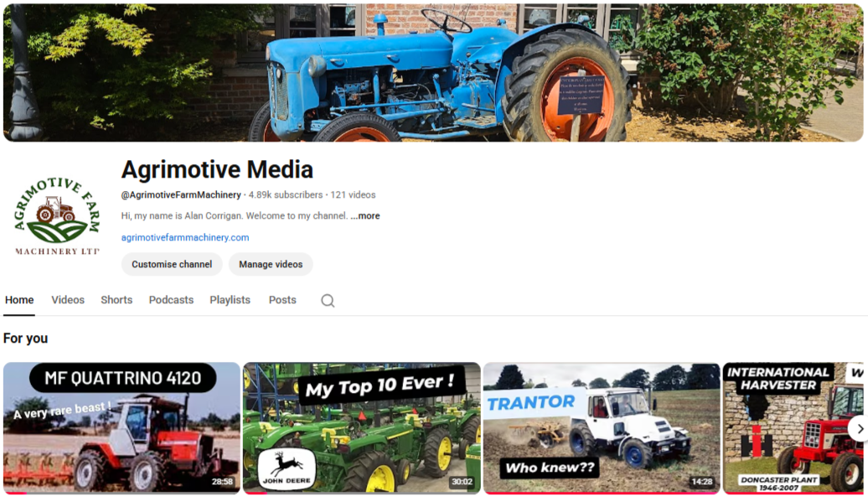
Task: Click the 14:28 duration badge
Action: click(702, 482)
